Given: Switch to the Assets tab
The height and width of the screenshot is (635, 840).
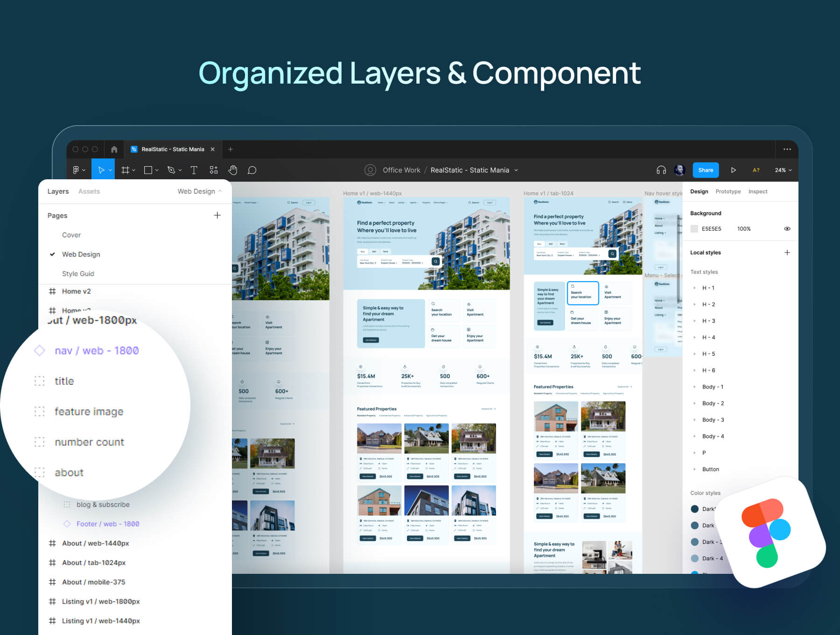Looking at the screenshot, I should pyautogui.click(x=89, y=191).
